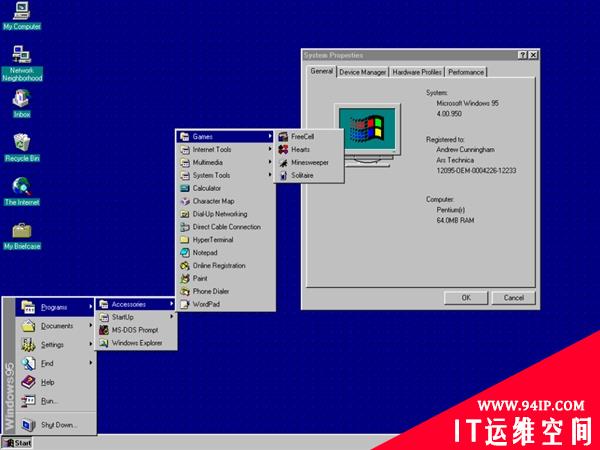Open the My Computer desktop icon
Screen dimensions: 600x450
point(21,16)
